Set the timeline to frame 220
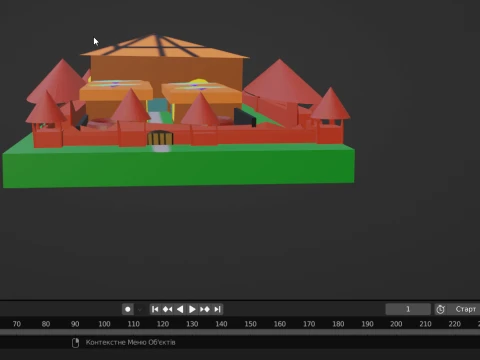This screenshot has height=360, width=480. click(x=455, y=324)
